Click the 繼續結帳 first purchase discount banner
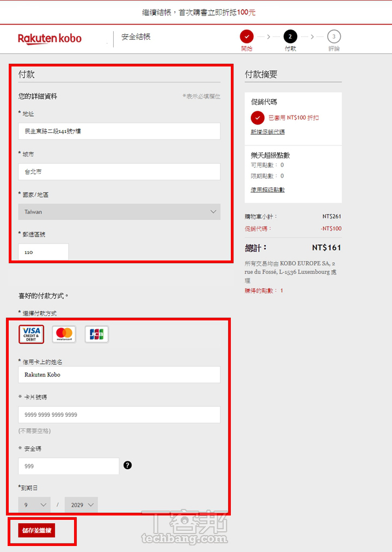 tap(199, 13)
